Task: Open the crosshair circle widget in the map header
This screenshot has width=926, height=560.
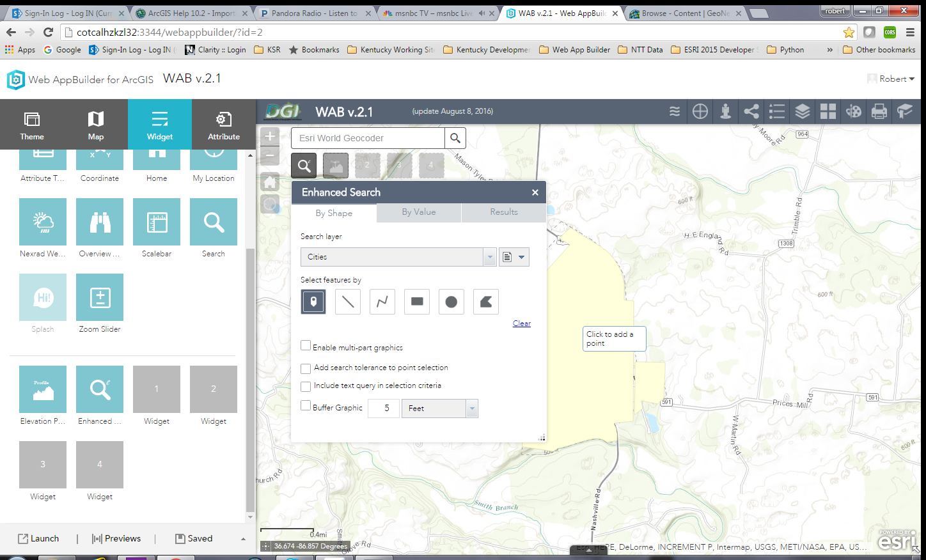Action: [x=700, y=111]
